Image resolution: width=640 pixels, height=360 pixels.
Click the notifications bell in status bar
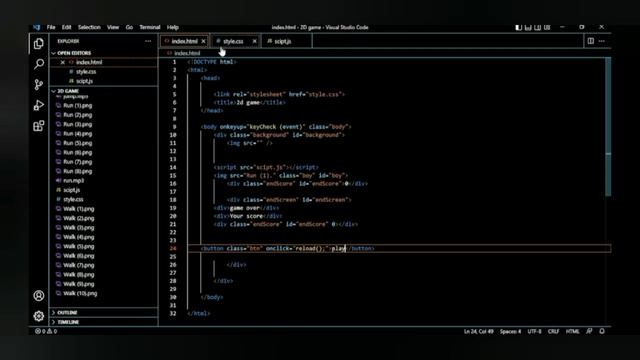(x=602, y=331)
